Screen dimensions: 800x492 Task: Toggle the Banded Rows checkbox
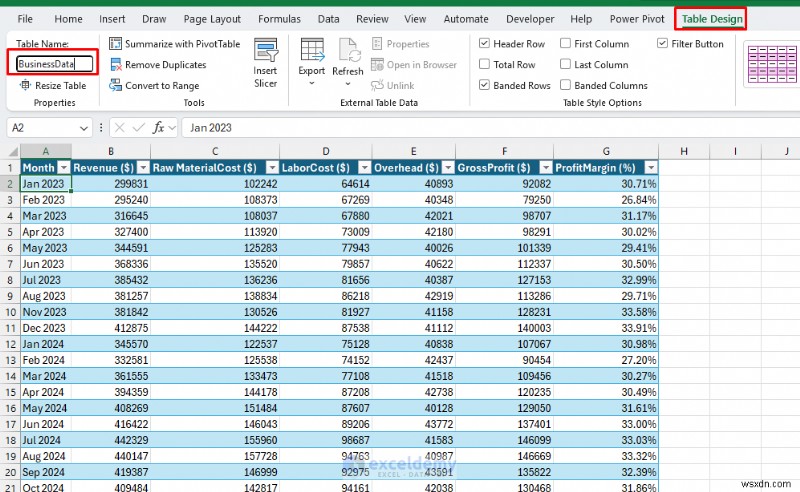coord(484,85)
